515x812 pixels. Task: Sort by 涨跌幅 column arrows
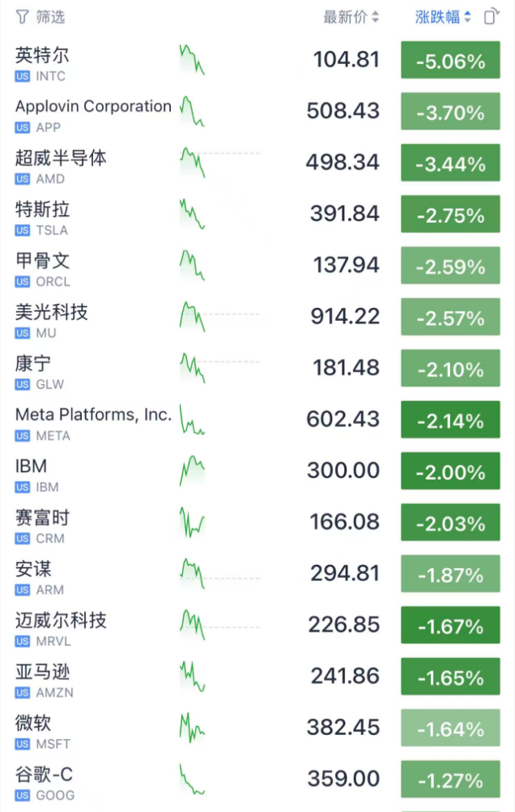click(x=467, y=17)
